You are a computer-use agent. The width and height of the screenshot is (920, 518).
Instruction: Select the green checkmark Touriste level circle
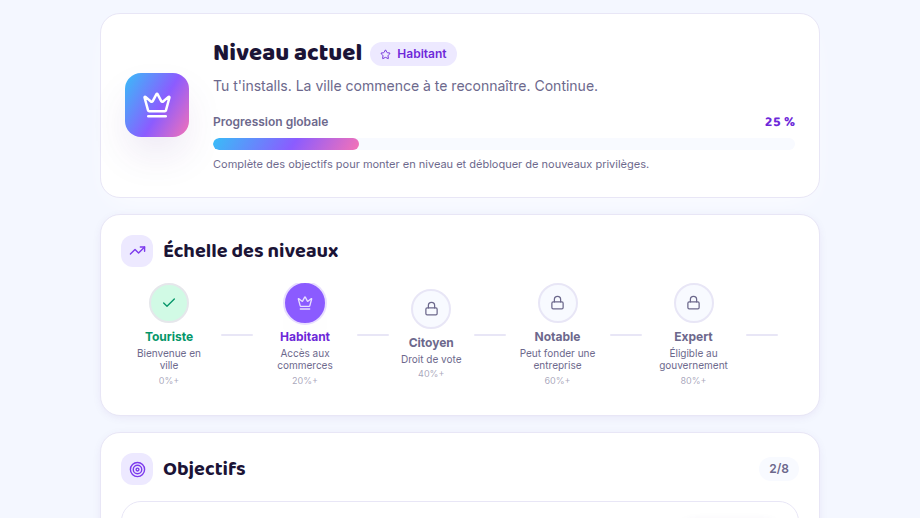tap(169, 303)
